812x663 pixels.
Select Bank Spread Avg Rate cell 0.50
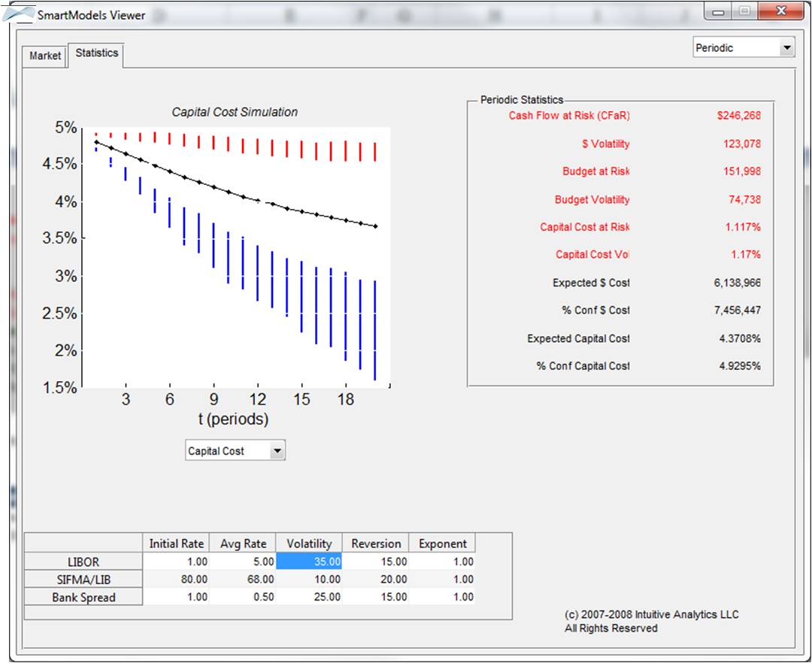pyautogui.click(x=243, y=597)
